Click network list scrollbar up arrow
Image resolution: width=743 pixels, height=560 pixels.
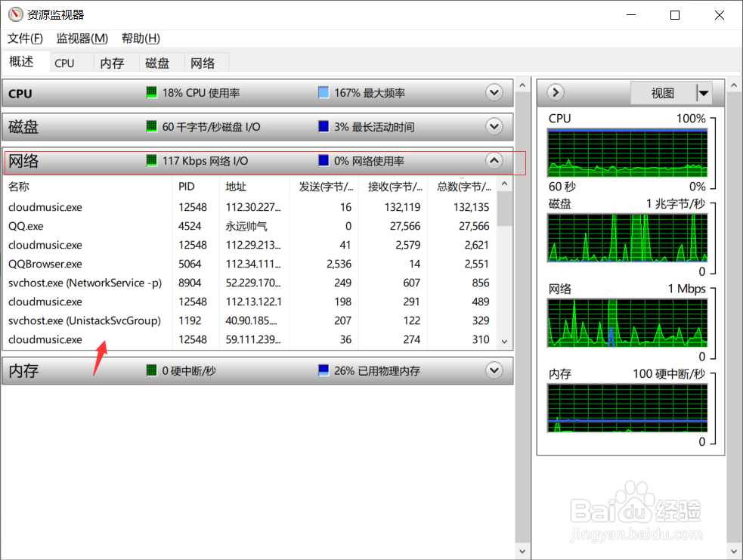coord(504,184)
